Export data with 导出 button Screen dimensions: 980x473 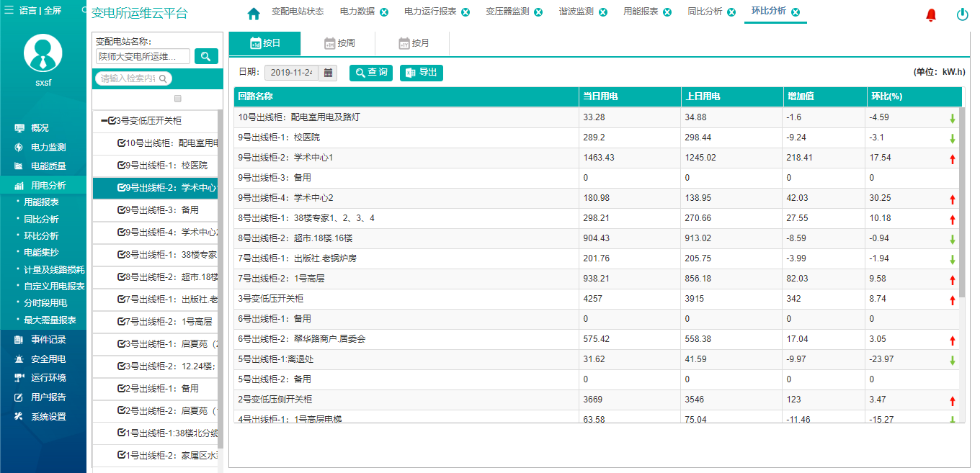(x=421, y=73)
